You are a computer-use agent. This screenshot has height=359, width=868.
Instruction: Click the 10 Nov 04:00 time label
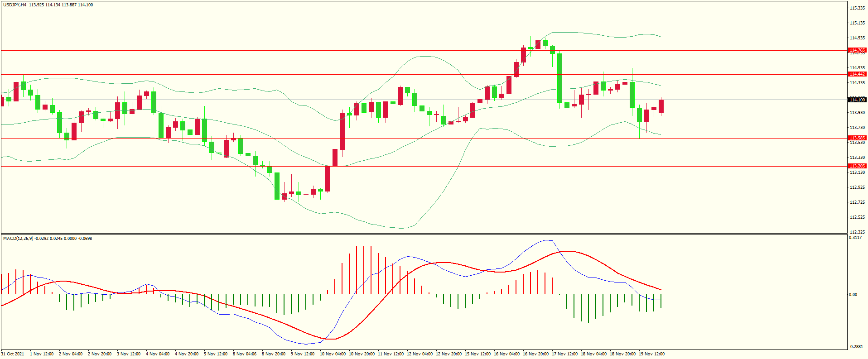(x=333, y=354)
